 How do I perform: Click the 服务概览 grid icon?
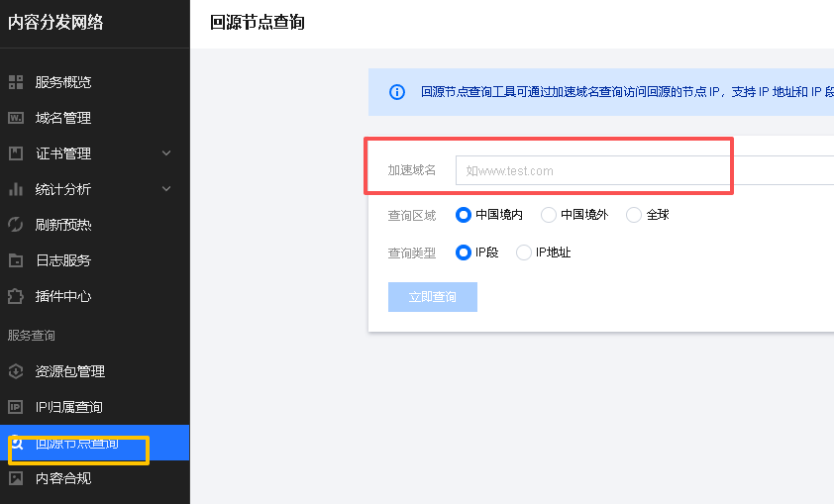point(16,82)
